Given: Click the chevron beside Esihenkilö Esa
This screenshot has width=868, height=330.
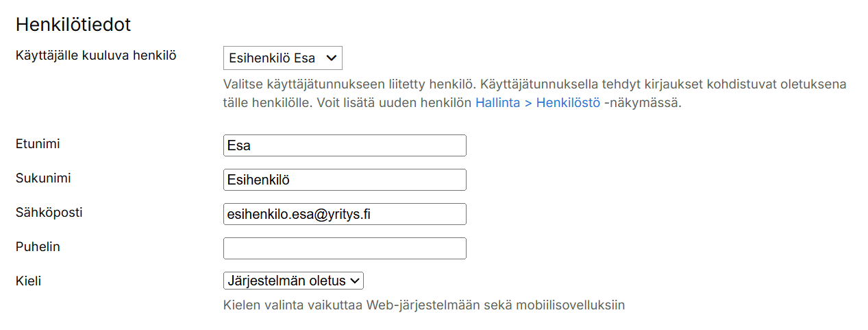Looking at the screenshot, I should (x=332, y=58).
